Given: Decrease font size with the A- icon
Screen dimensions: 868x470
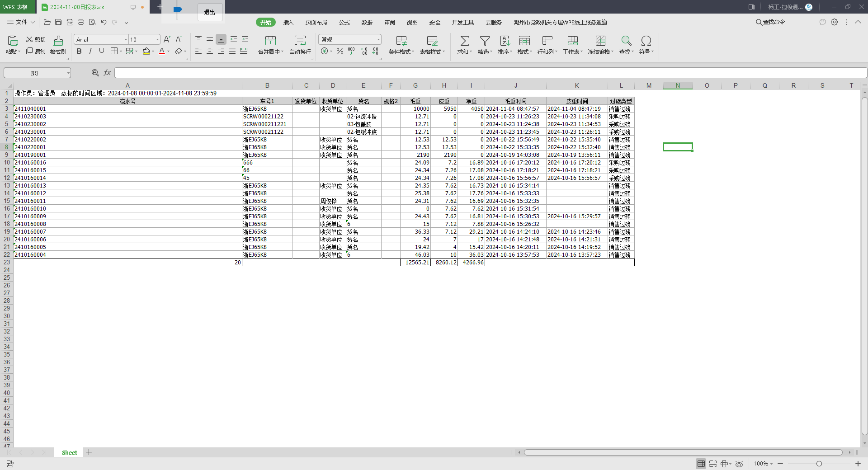Looking at the screenshot, I should pyautogui.click(x=179, y=40).
